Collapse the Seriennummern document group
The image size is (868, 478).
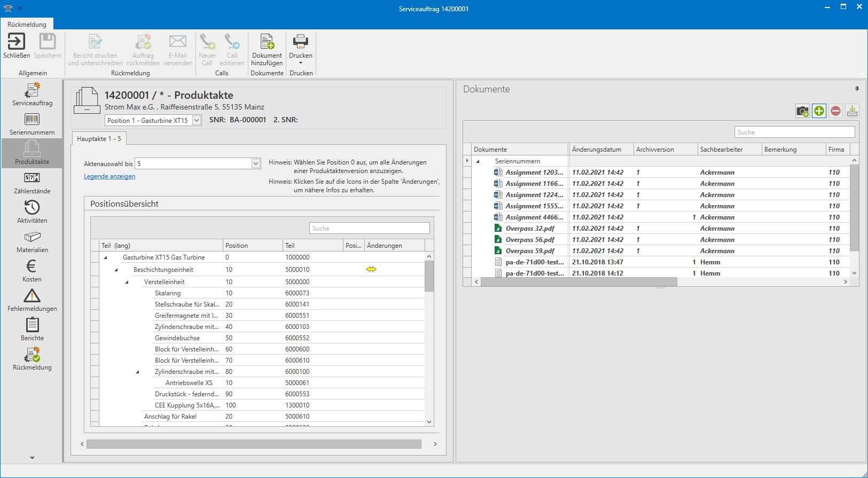point(478,161)
